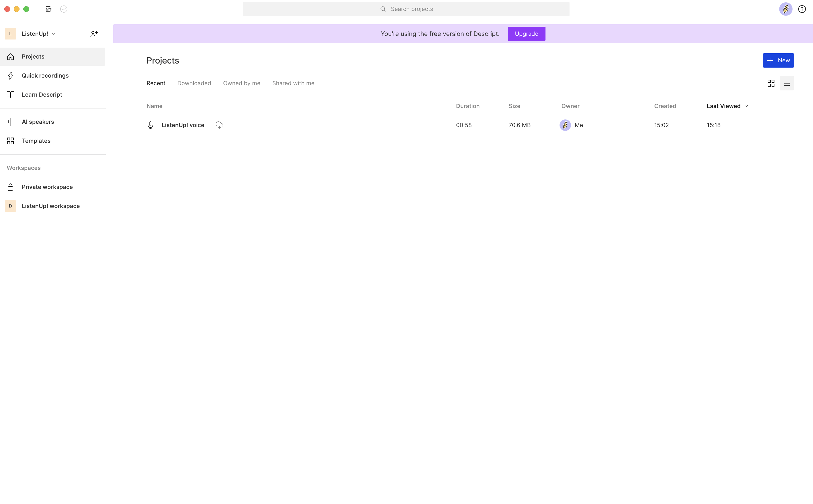Click the home icon beside Projects
813x504 pixels.
(11, 57)
